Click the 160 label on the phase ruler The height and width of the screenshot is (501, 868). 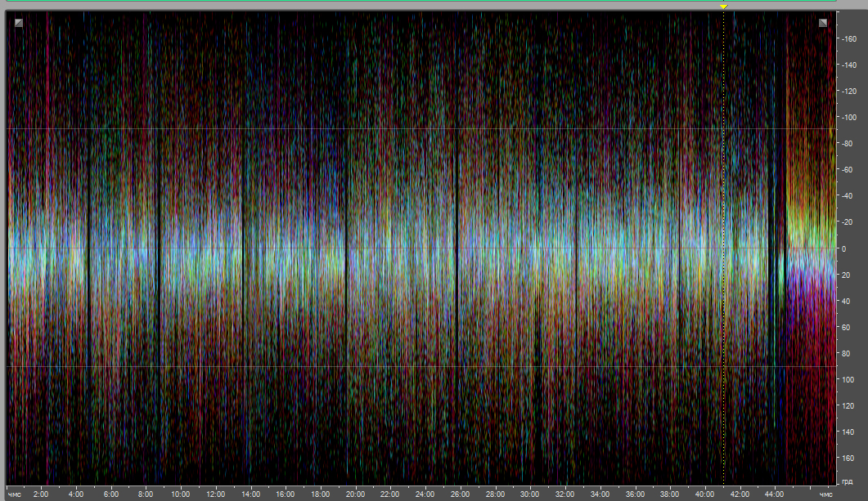(850, 458)
